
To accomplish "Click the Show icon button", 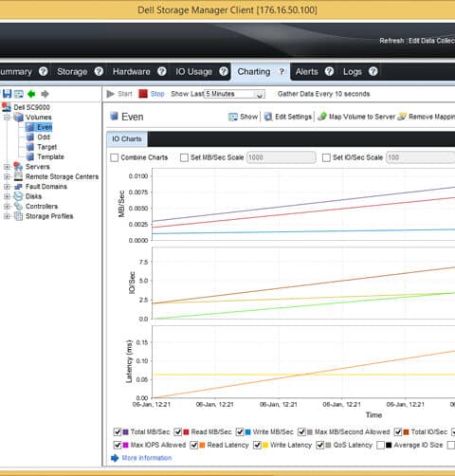I will click(x=233, y=117).
